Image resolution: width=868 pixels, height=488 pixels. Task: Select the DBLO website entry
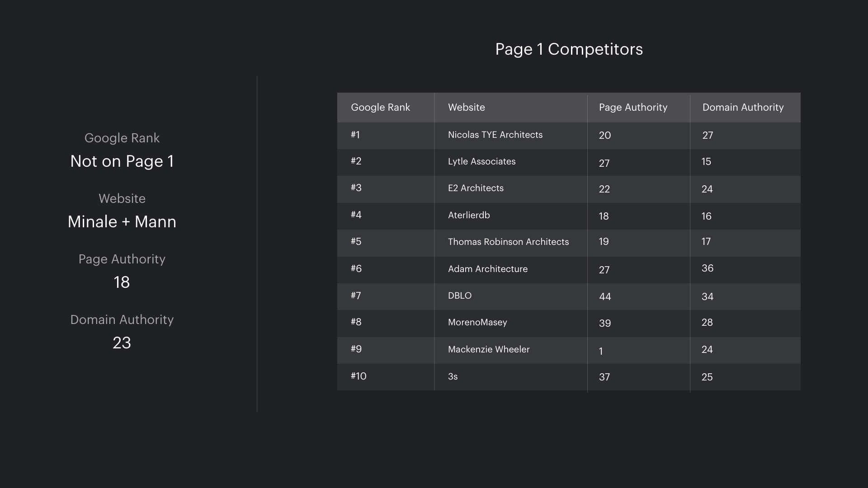pos(460,296)
